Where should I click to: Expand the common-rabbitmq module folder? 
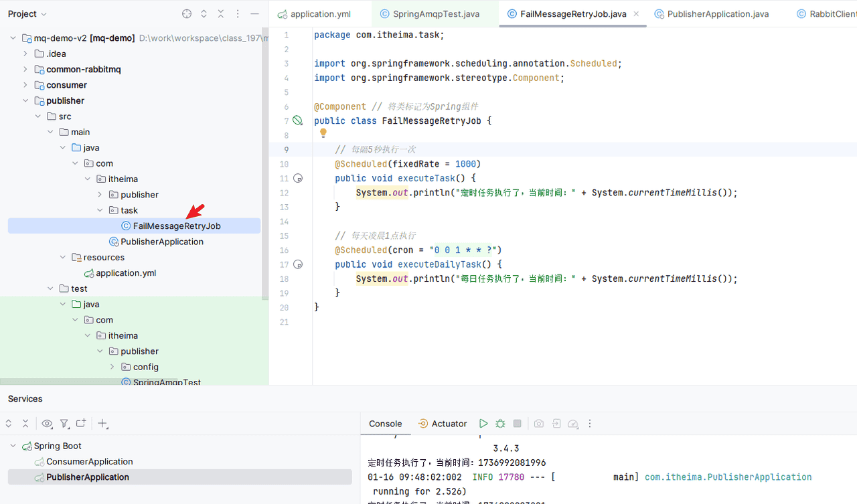tap(25, 70)
